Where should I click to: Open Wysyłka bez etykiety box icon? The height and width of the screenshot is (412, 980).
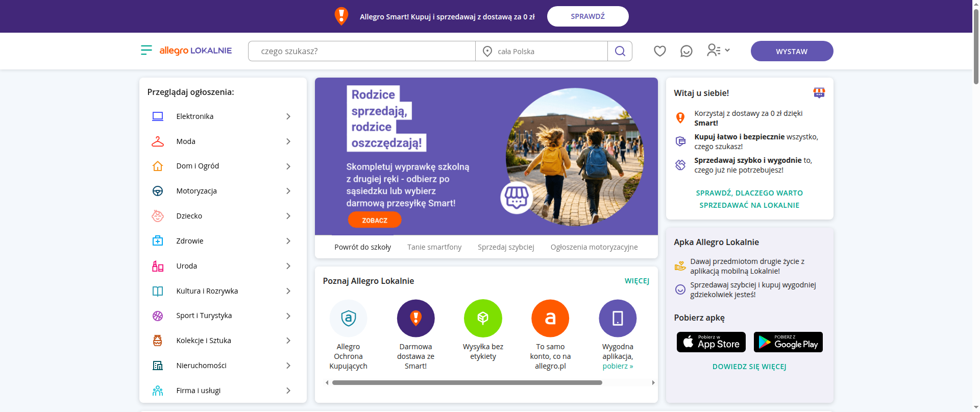(483, 318)
